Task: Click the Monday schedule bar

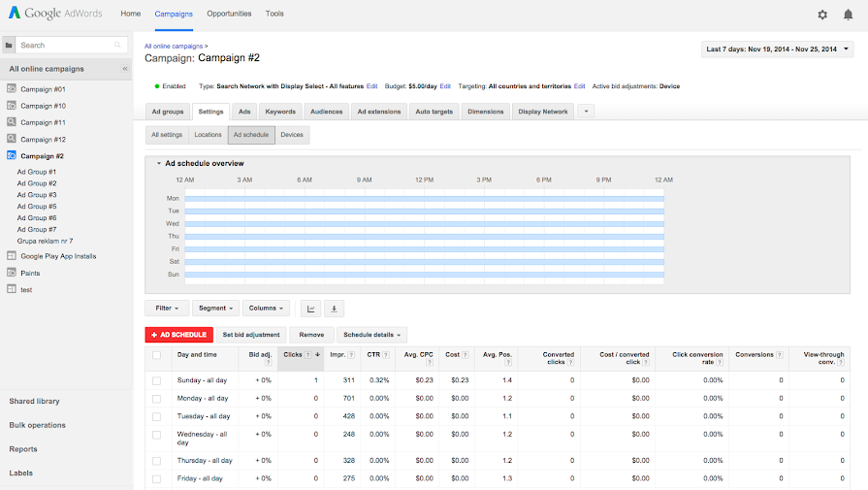Action: tap(424, 199)
